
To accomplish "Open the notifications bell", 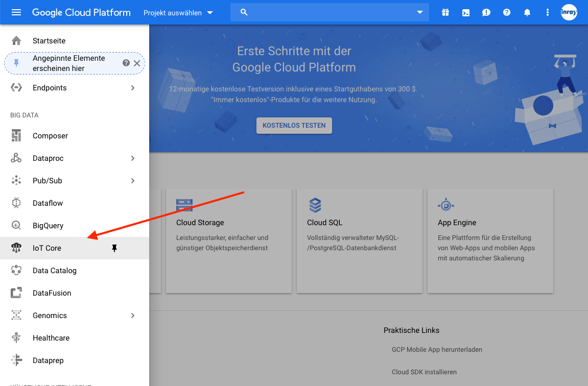I will pyautogui.click(x=527, y=12).
